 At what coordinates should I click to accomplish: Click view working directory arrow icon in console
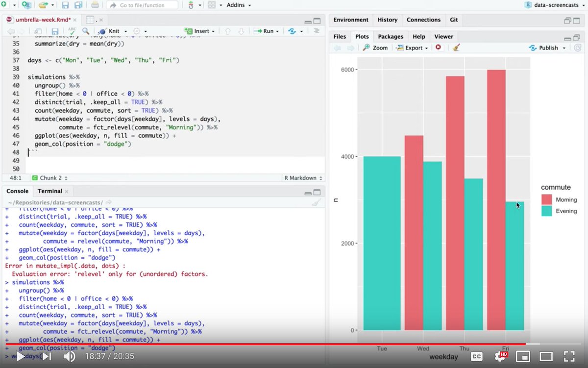108,202
